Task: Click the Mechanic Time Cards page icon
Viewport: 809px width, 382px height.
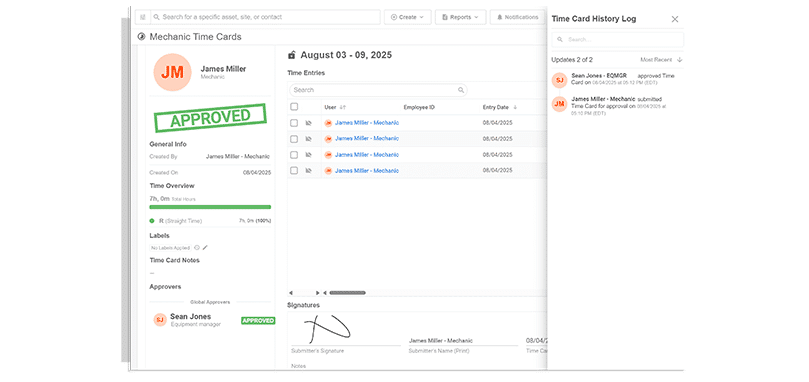Action: (141, 37)
